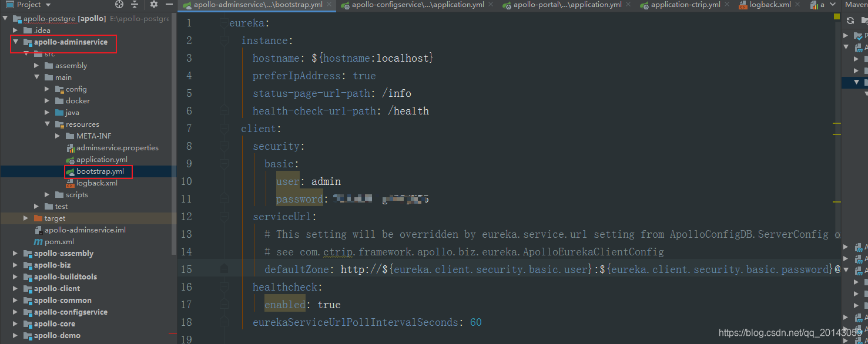Click the Collapse All icon in Project toolbar
This screenshot has width=868, height=344.
coord(133,5)
